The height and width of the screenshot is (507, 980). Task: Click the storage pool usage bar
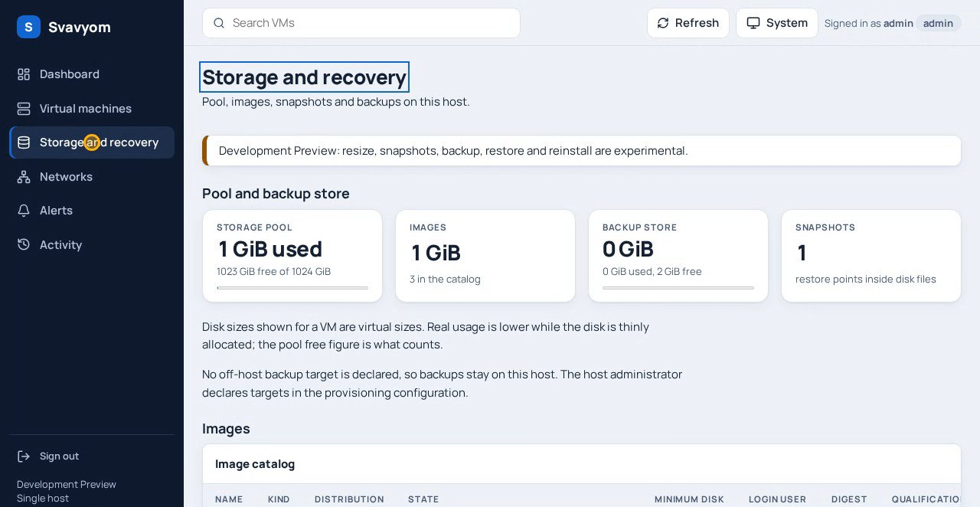click(292, 288)
